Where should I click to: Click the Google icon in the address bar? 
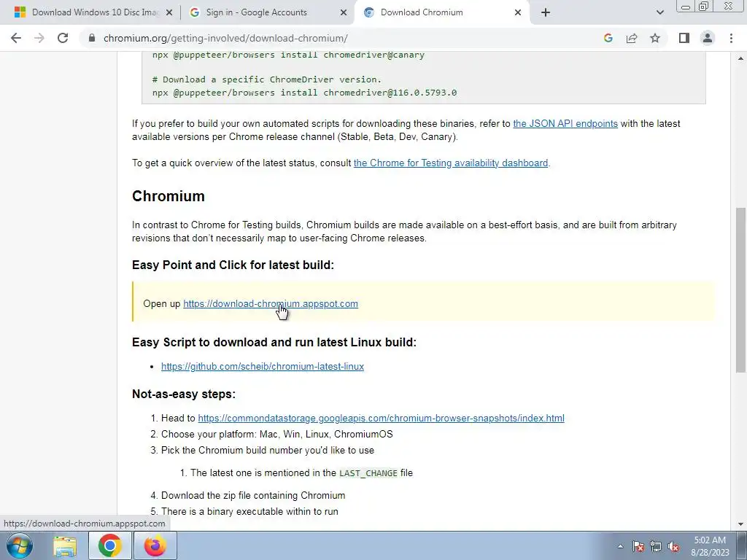(608, 38)
